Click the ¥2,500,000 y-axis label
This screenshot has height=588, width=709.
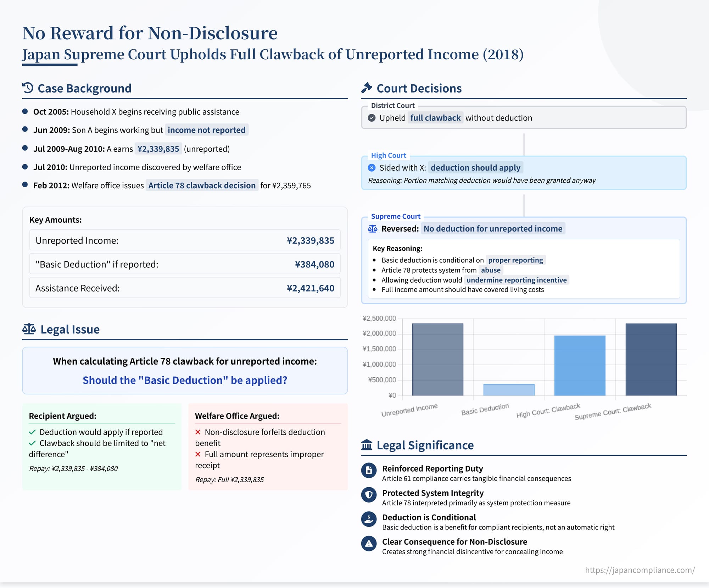point(379,318)
